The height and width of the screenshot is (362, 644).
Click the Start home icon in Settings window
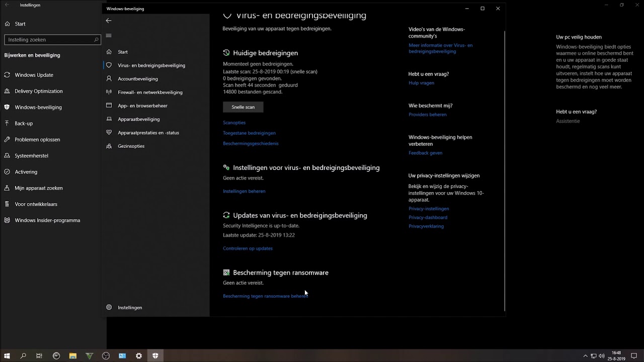click(x=7, y=24)
